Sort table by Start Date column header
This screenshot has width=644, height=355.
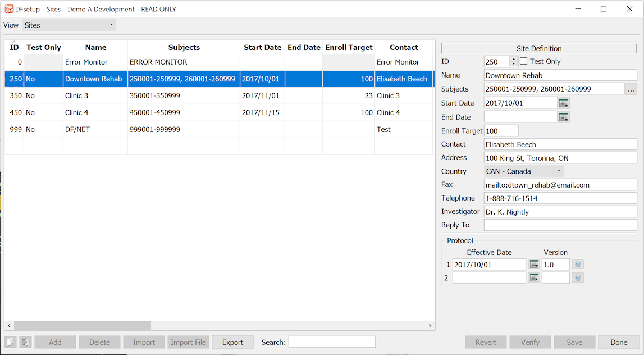tap(262, 48)
